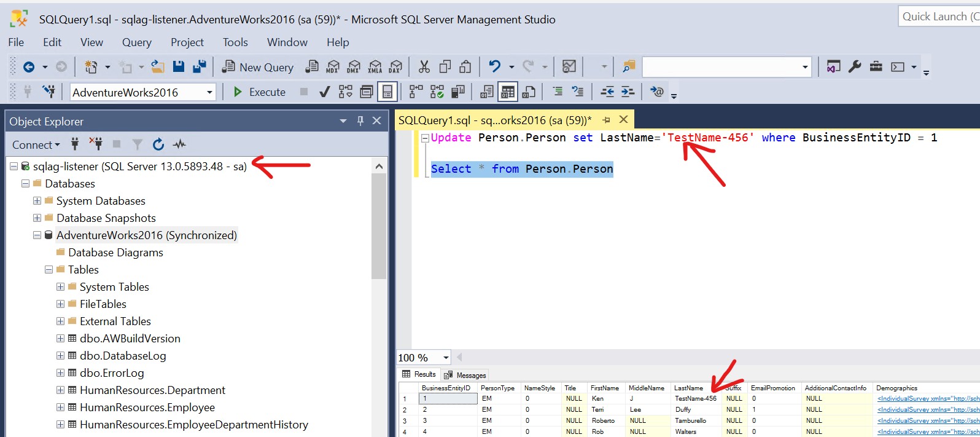
Task: Expand the HumanResources.Employee table node
Action: pyautogui.click(x=60, y=407)
